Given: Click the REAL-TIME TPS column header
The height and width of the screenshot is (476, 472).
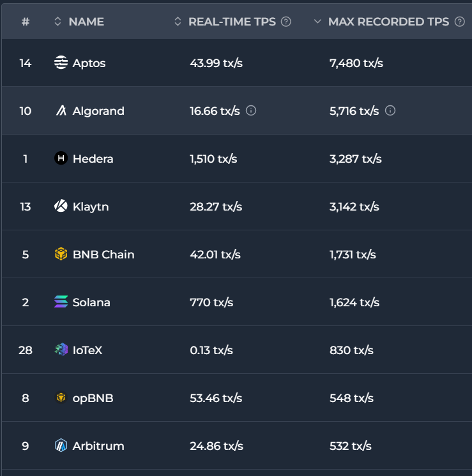Looking at the screenshot, I should pos(232,22).
